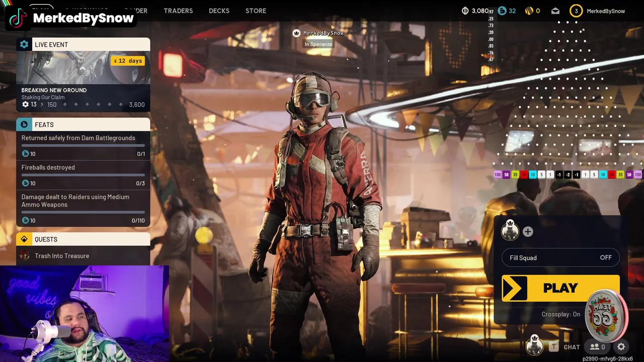Click Cred reward icon of Dam Battlegrounds feat

[x=25, y=154]
